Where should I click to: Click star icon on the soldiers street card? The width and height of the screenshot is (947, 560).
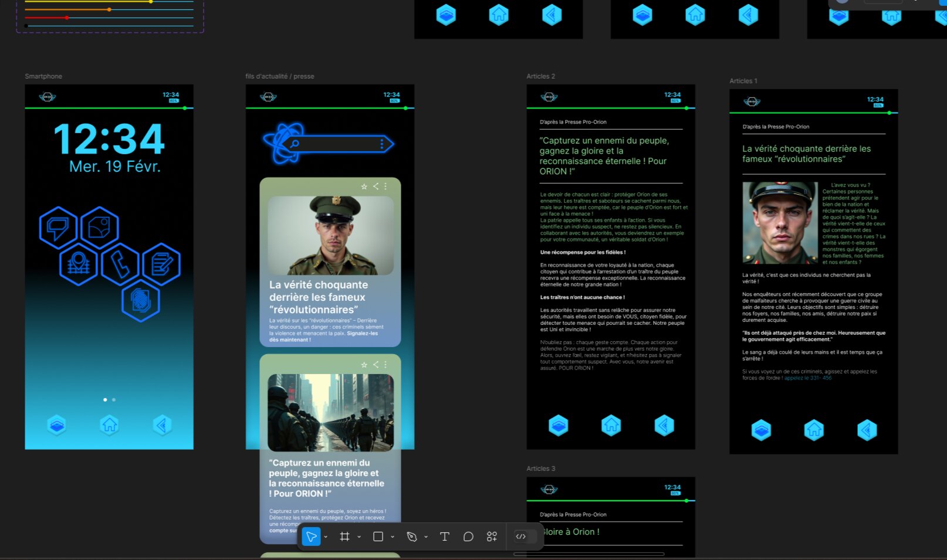click(x=364, y=365)
